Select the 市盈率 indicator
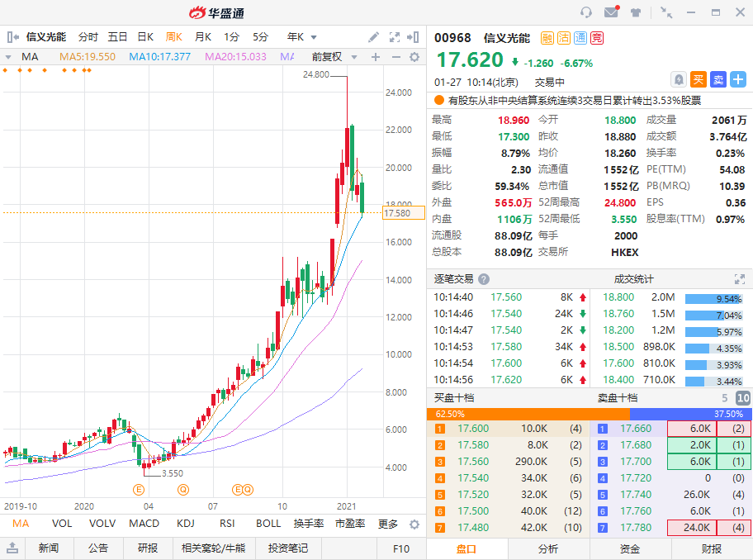The width and height of the screenshot is (753, 560). click(x=349, y=524)
